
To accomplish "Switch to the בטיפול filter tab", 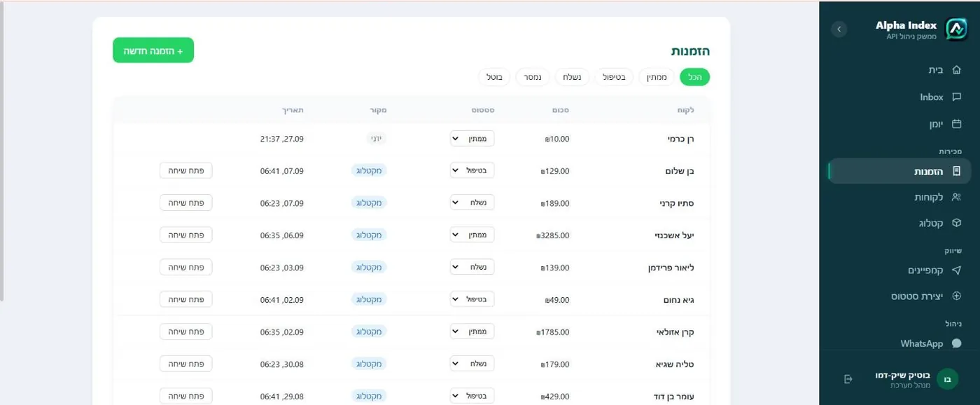I will pyautogui.click(x=614, y=77).
